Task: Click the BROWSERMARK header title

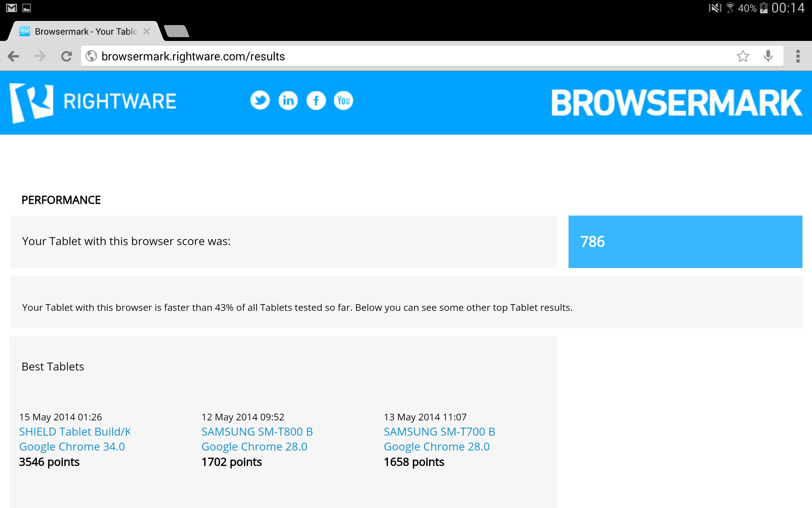Action: [677, 103]
